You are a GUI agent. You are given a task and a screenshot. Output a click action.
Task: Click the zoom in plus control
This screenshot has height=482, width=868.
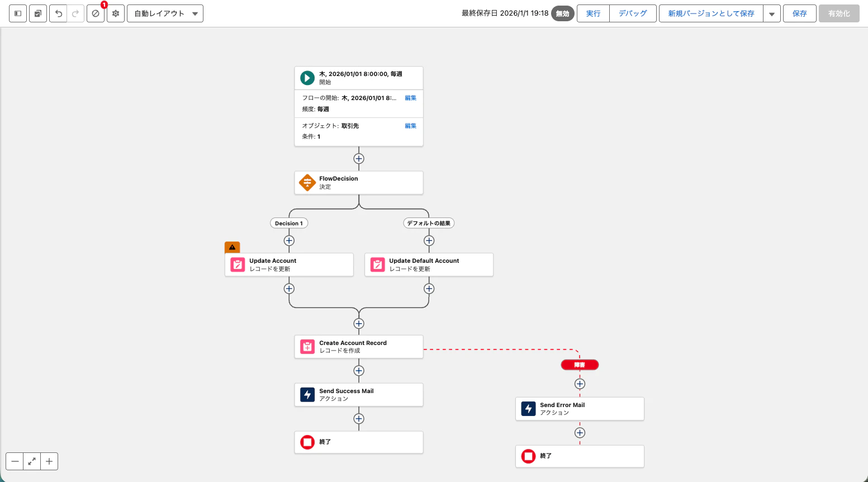coord(49,461)
